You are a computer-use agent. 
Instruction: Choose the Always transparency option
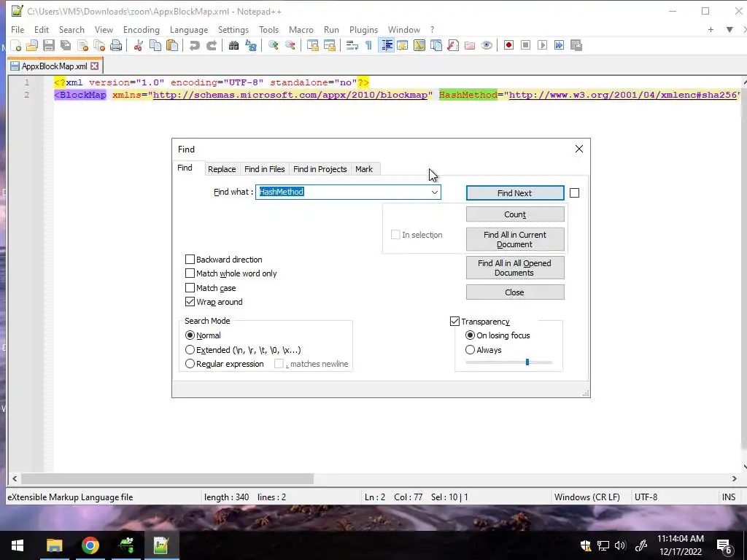(471, 349)
